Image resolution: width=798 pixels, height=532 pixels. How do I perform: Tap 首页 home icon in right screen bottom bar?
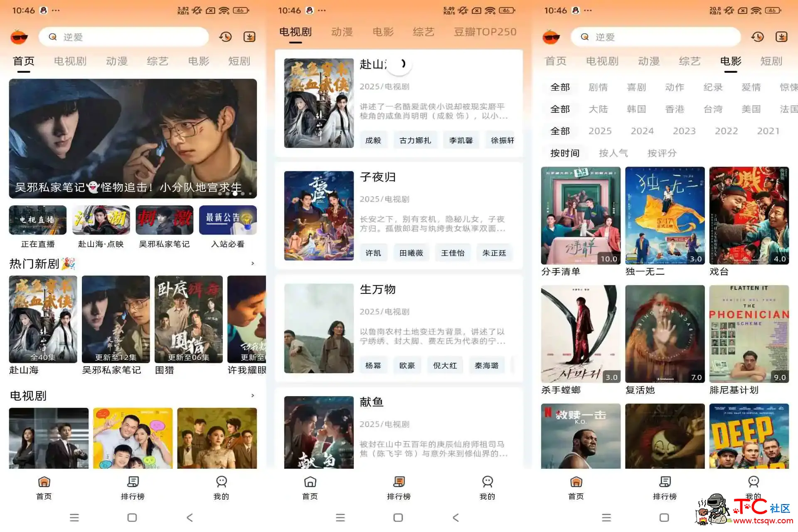click(576, 482)
